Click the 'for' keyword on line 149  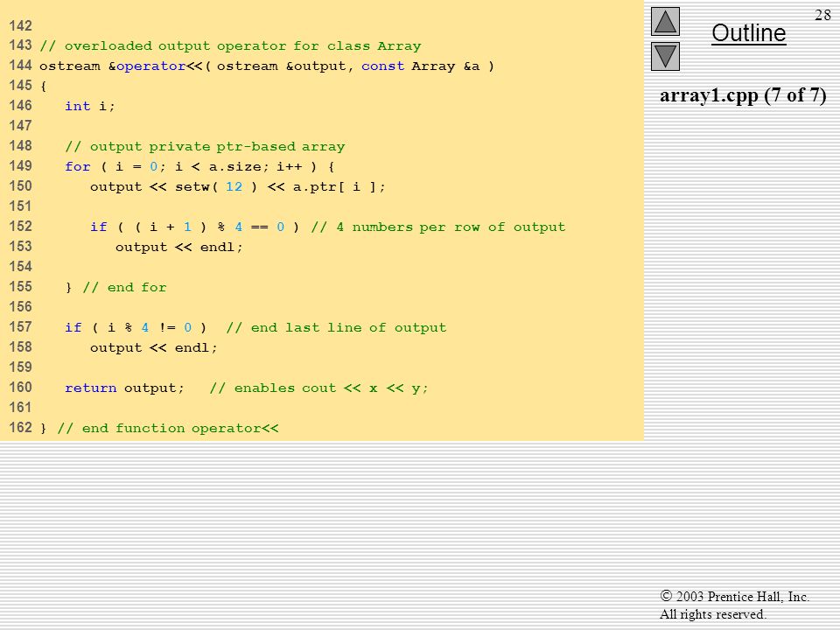[77, 166]
